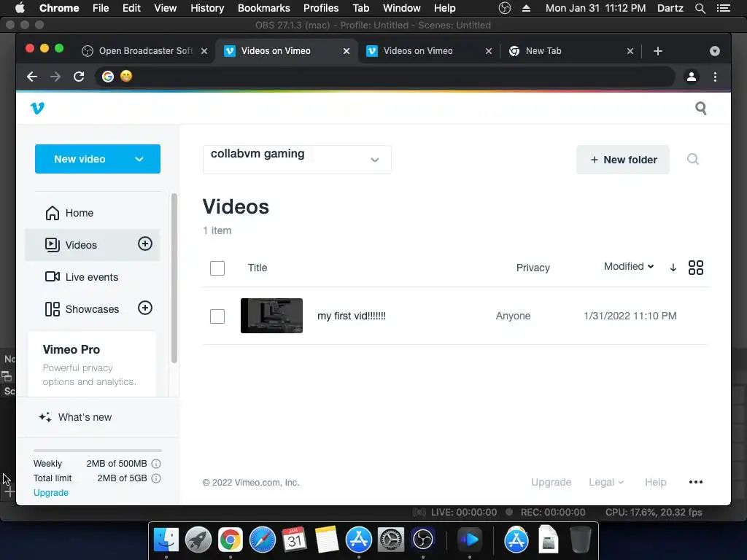This screenshot has height=560, width=747.
Task: Expand the Legal dropdown in the footer
Action: point(606,483)
